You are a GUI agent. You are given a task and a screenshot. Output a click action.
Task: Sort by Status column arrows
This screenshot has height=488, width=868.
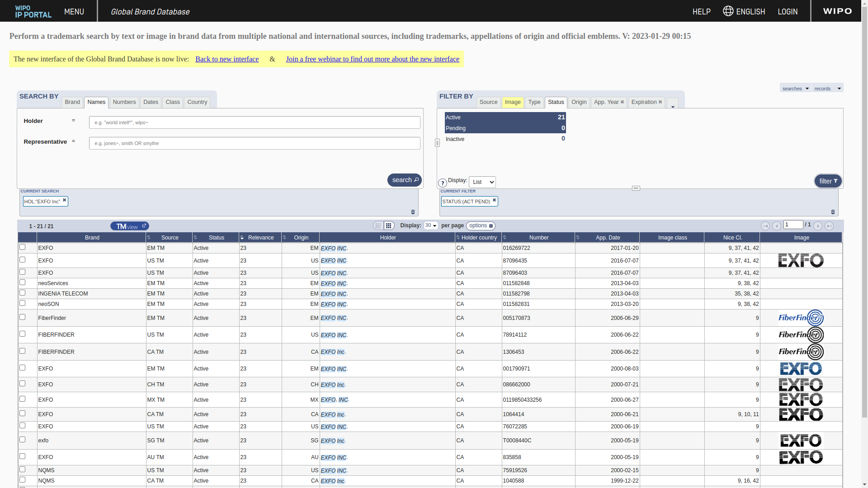pos(195,238)
